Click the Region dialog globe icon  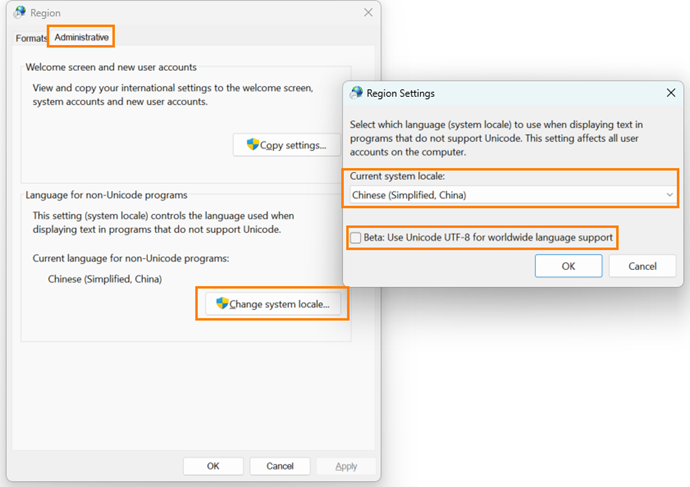click(19, 12)
